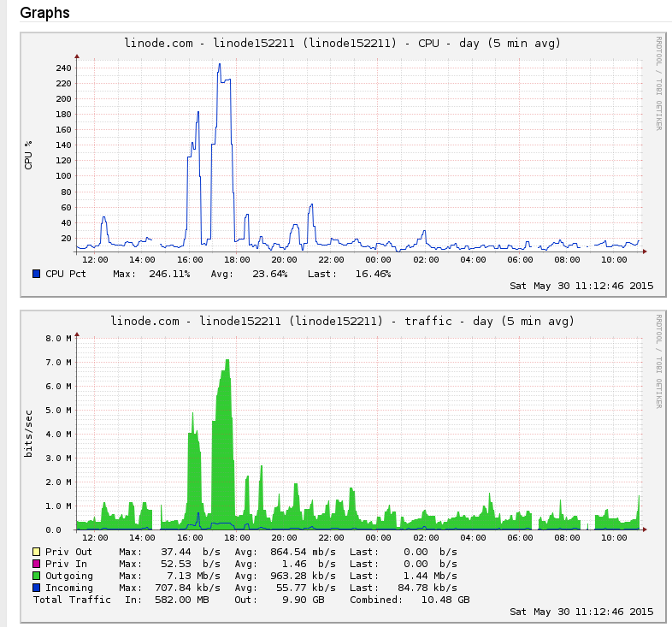Click the red y-axis top arrow on the CPU graph
This screenshot has width=672, height=627.
(76, 58)
